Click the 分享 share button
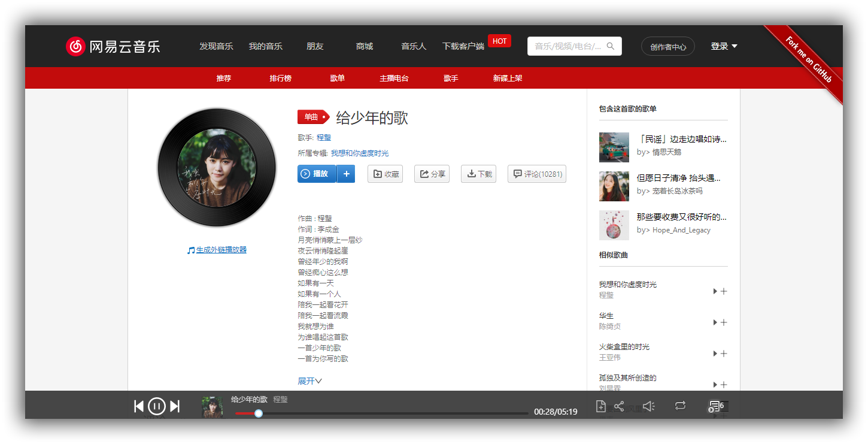868x444 pixels. pos(432,174)
